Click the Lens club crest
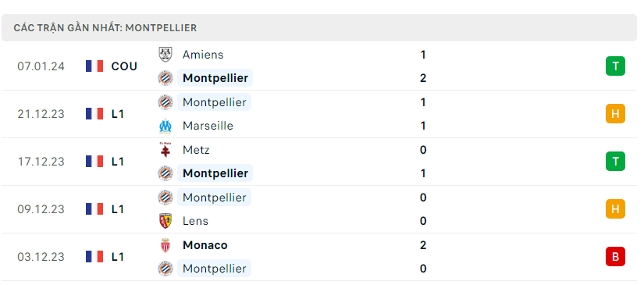 [x=165, y=221]
